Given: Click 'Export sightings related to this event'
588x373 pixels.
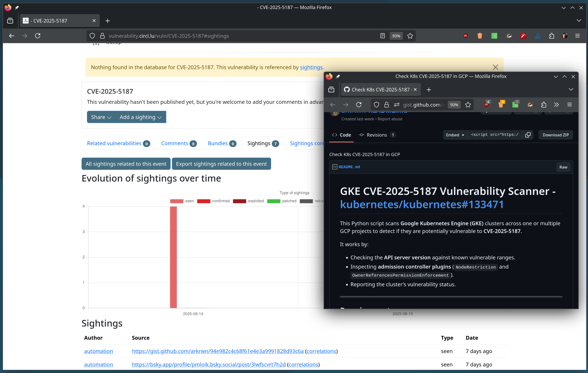Looking at the screenshot, I should pos(221,164).
